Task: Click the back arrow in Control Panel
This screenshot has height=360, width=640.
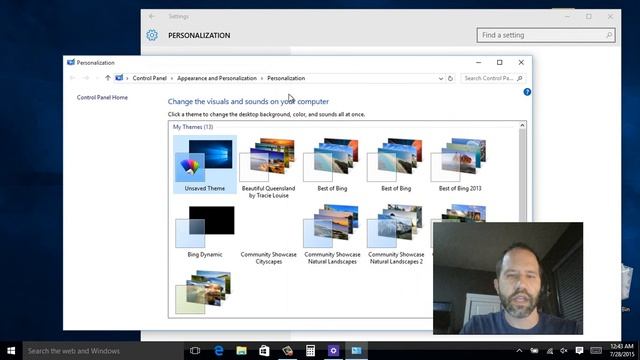Action: [x=73, y=78]
